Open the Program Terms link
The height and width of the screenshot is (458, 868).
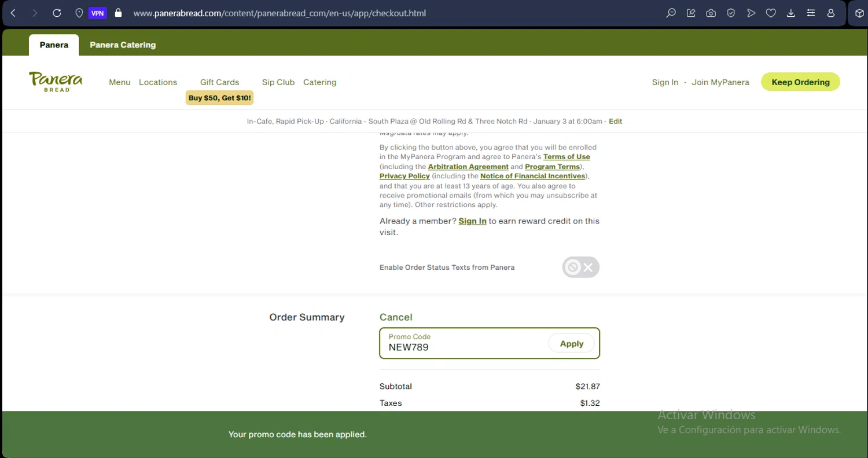(552, 167)
